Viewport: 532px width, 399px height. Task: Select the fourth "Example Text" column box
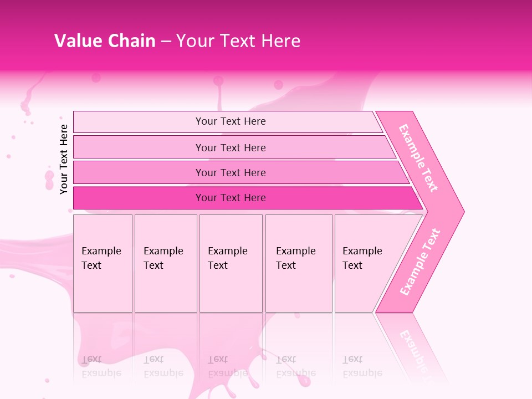point(298,263)
